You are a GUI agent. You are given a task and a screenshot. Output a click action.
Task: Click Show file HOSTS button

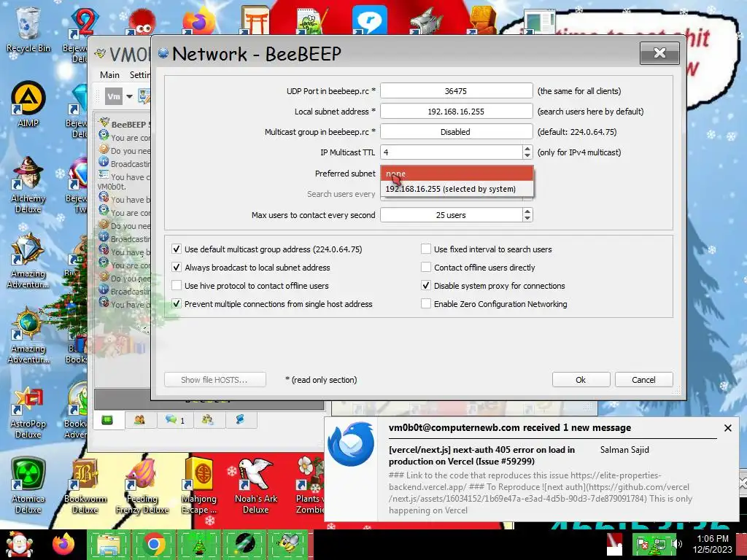(x=214, y=379)
